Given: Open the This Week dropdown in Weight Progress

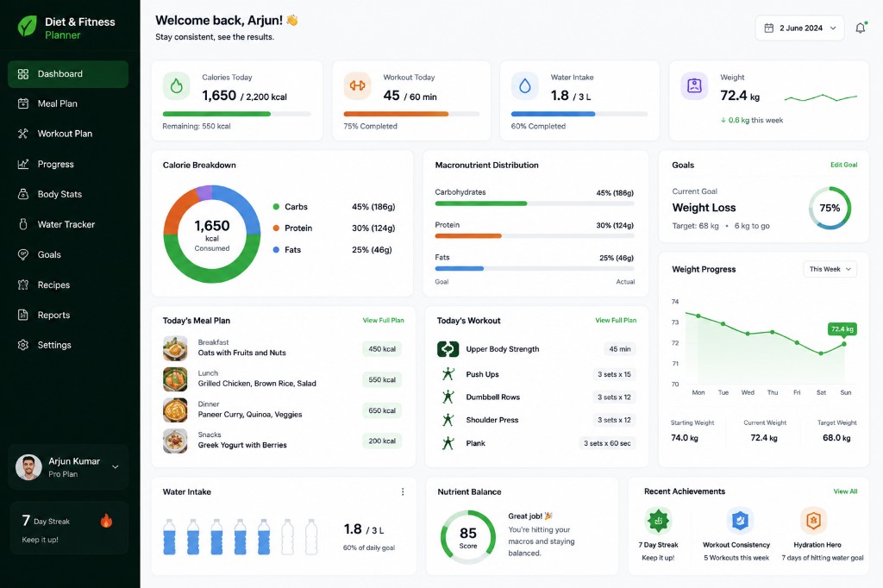Looking at the screenshot, I should tap(830, 269).
